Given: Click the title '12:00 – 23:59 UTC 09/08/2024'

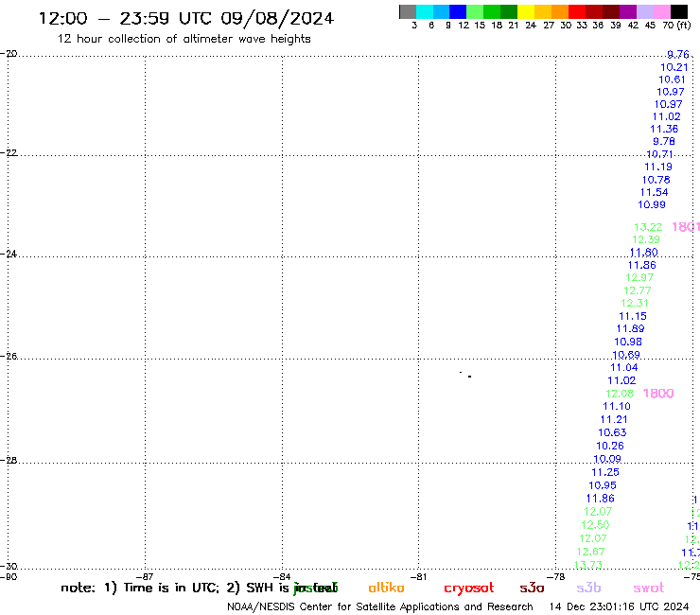Looking at the screenshot, I should tap(186, 18).
